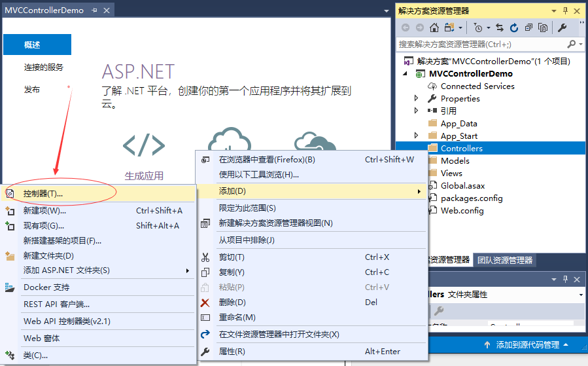Click the red Delete icon beside 删除(D)
The height and width of the screenshot is (366, 588).
pyautogui.click(x=205, y=302)
